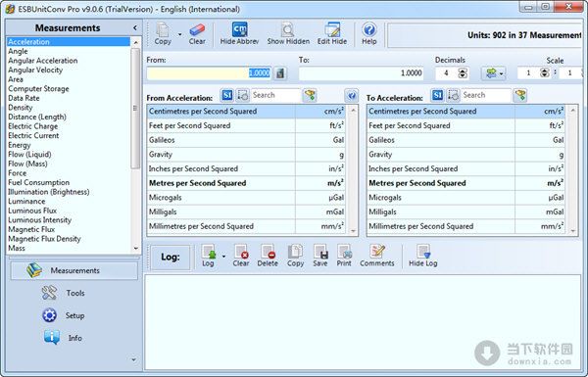Select Milligals in From list
The width and height of the screenshot is (588, 377).
[246, 212]
